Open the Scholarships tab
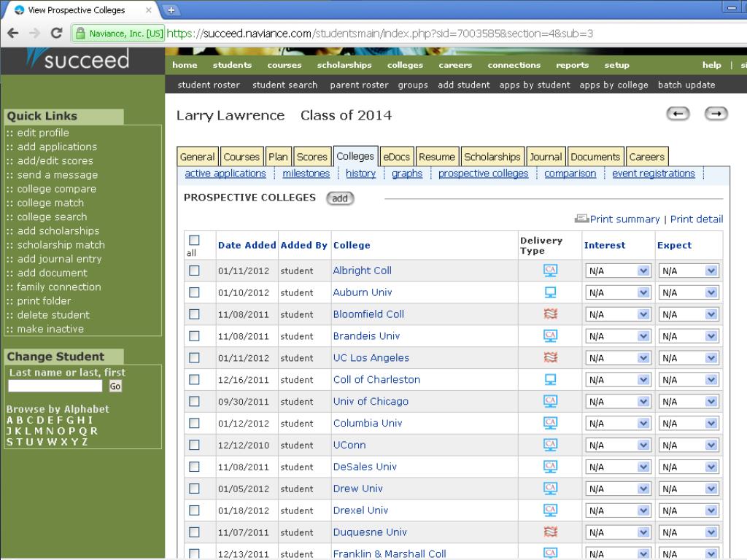The width and height of the screenshot is (747, 560). 492,157
